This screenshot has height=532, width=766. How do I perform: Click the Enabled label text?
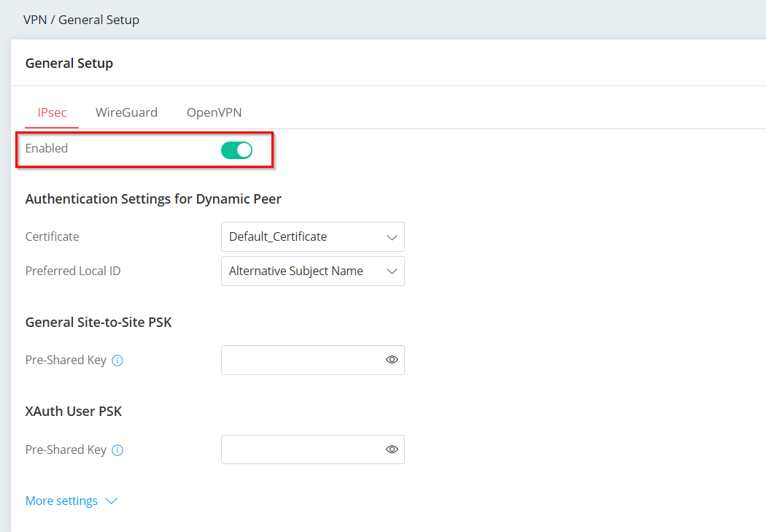point(47,148)
